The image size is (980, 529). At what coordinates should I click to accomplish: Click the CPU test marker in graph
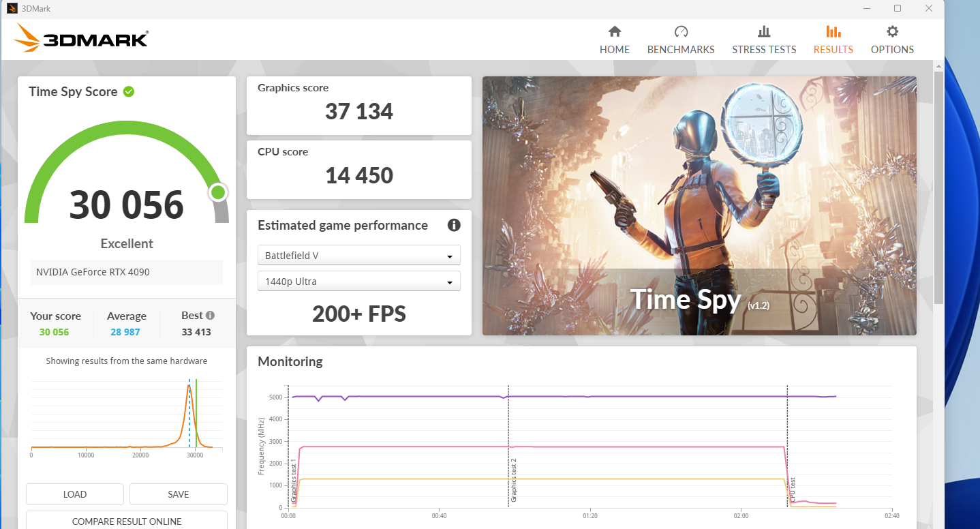coord(793,490)
